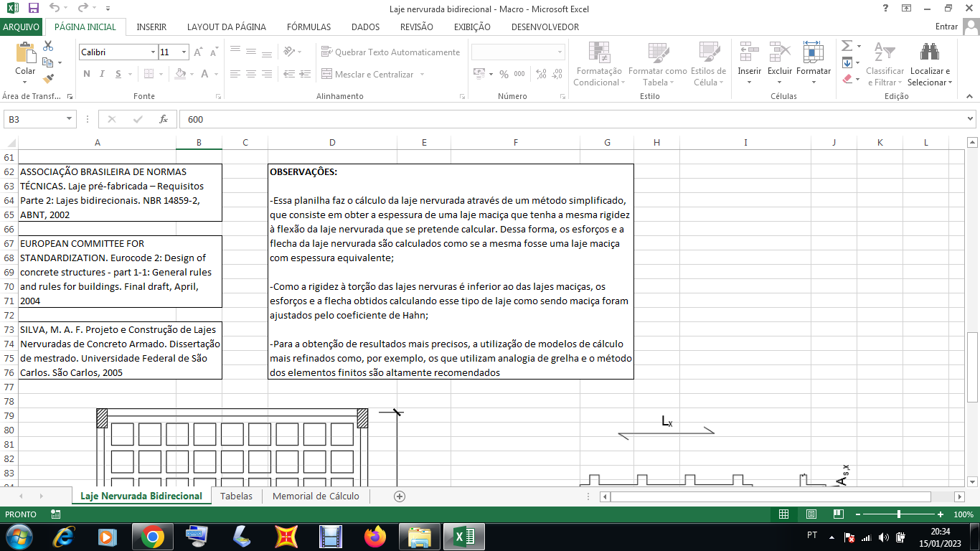
Task: Open Internet Explorer from the taskbar
Action: coord(63,536)
